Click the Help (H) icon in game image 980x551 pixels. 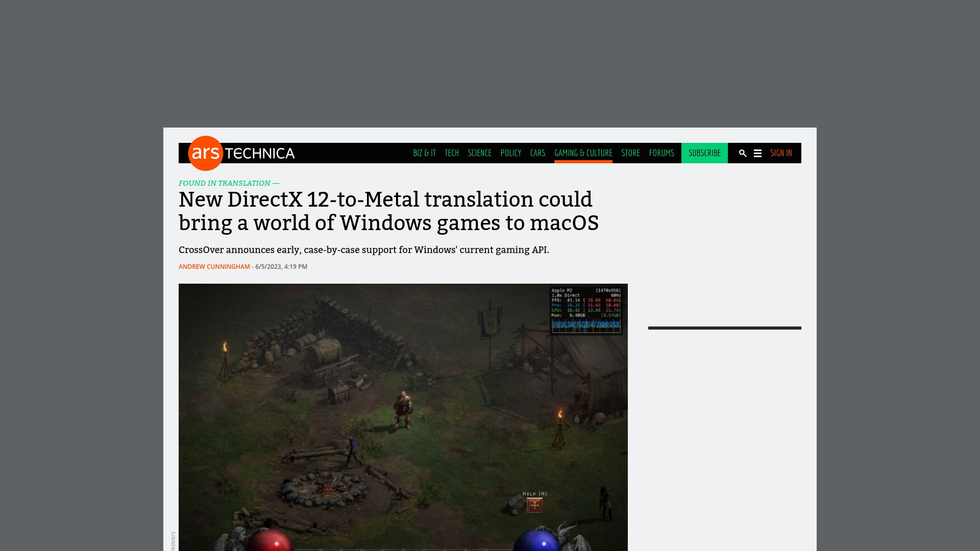pos(534,505)
